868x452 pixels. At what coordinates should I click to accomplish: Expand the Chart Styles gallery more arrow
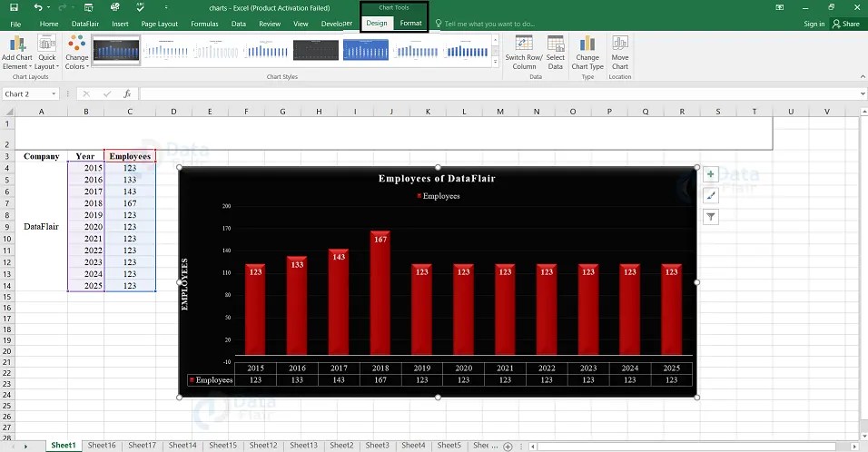coord(496,62)
